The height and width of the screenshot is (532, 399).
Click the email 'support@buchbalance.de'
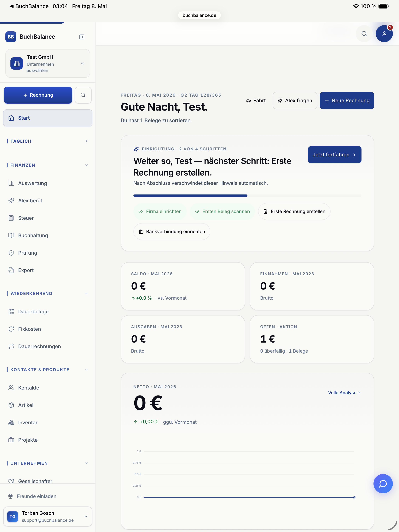(48, 520)
